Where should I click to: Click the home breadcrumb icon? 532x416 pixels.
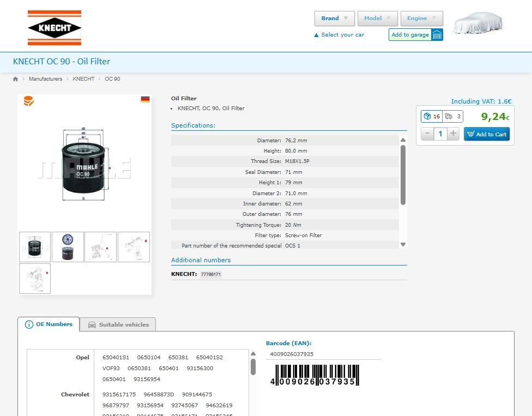click(x=15, y=79)
